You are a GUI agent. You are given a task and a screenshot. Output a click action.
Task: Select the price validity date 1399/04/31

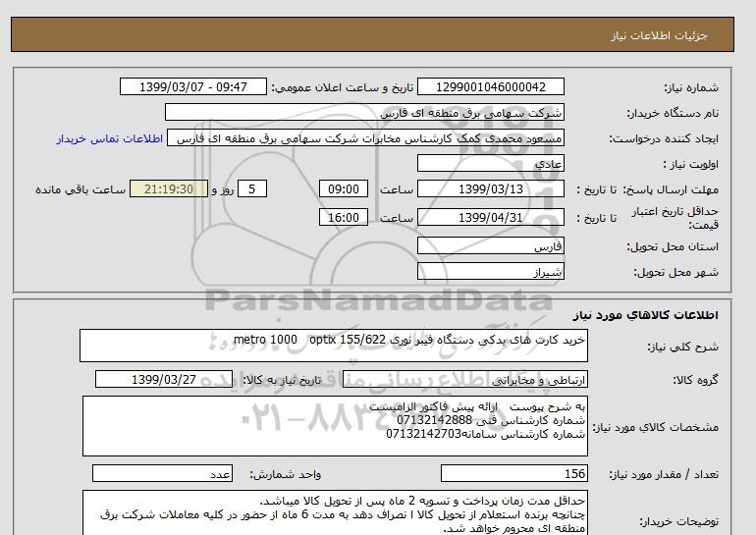pos(490,217)
